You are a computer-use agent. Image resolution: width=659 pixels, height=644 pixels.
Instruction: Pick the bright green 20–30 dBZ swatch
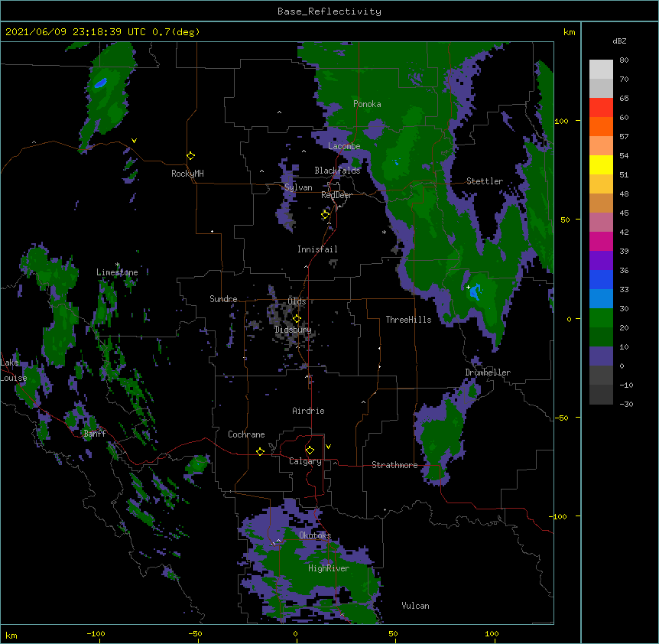coord(601,318)
